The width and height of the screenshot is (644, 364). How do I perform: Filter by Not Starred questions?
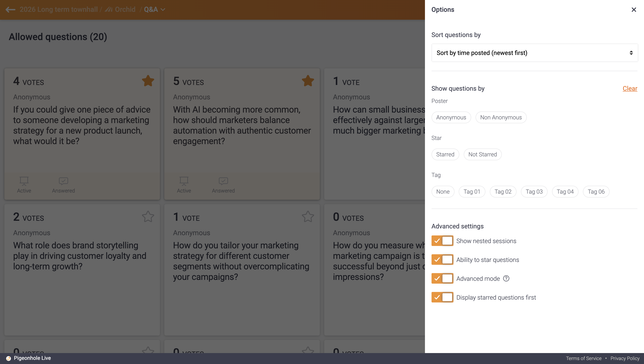pyautogui.click(x=483, y=154)
